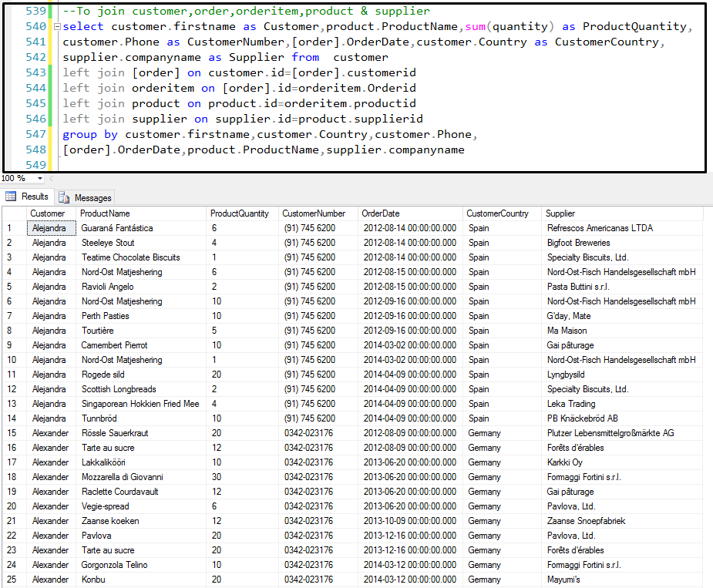
Task: Switch to the Results tab
Action: [27, 197]
